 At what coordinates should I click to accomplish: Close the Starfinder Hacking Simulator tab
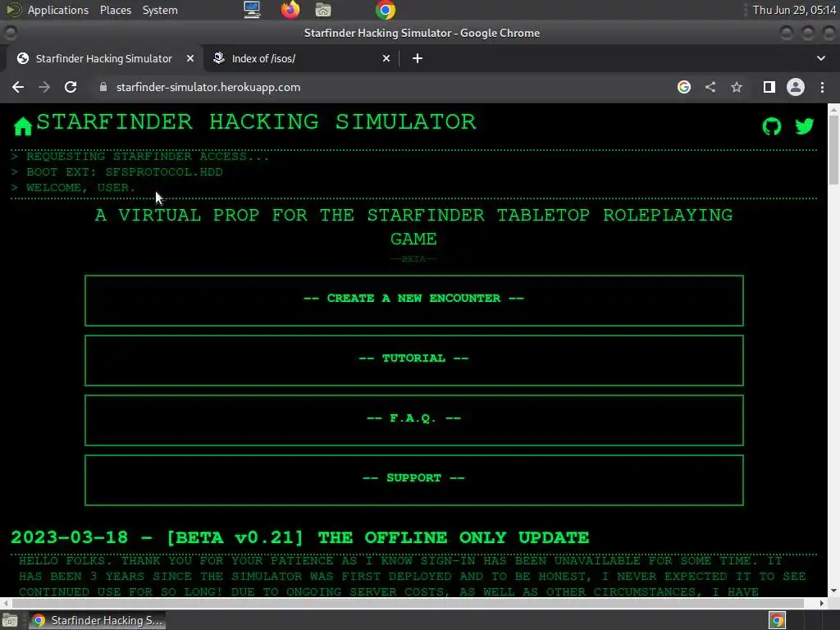(x=190, y=58)
